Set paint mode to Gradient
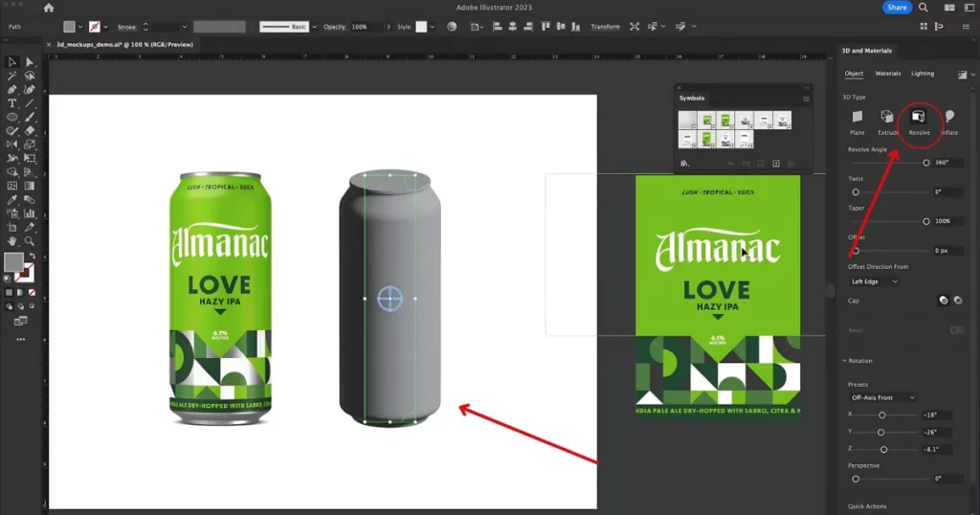 (21, 293)
